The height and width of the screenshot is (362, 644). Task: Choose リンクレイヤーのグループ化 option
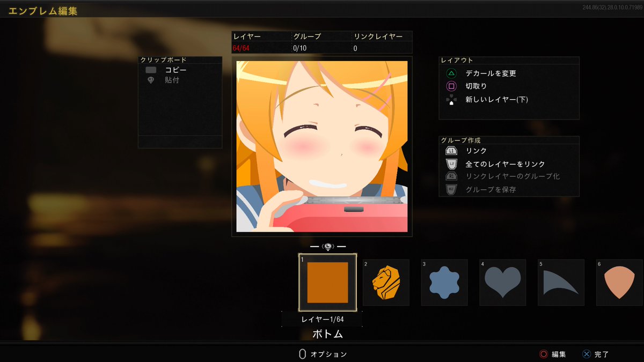513,176
